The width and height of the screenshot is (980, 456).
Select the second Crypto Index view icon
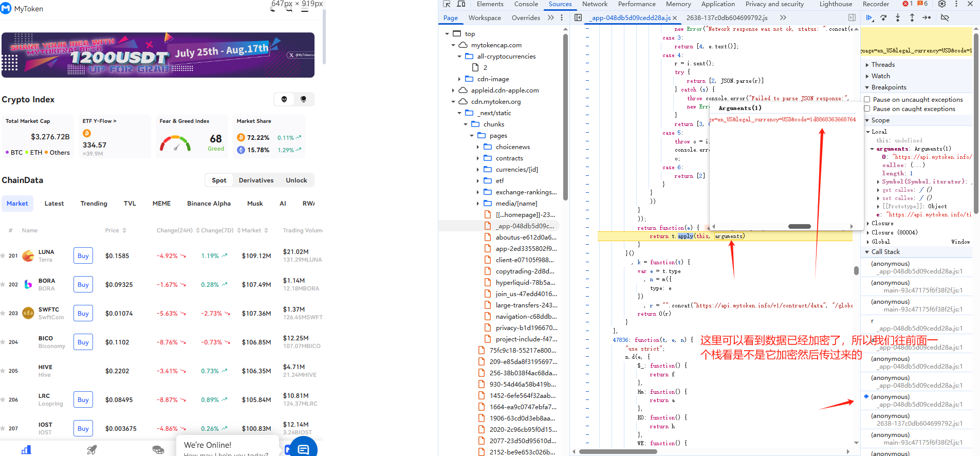303,99
